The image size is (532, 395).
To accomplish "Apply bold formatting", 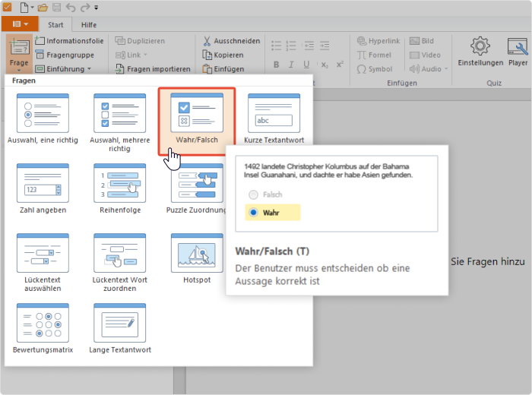I will (x=276, y=65).
